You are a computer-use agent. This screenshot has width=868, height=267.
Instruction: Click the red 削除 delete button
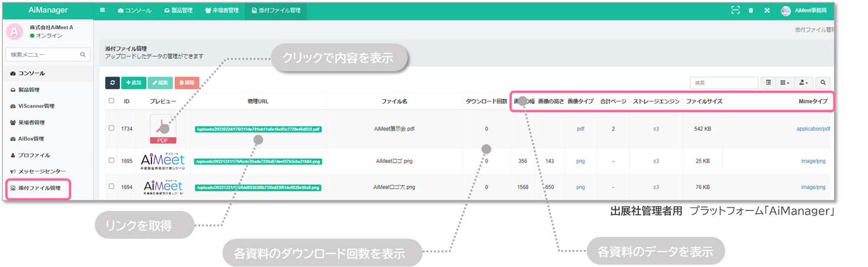pos(187,83)
